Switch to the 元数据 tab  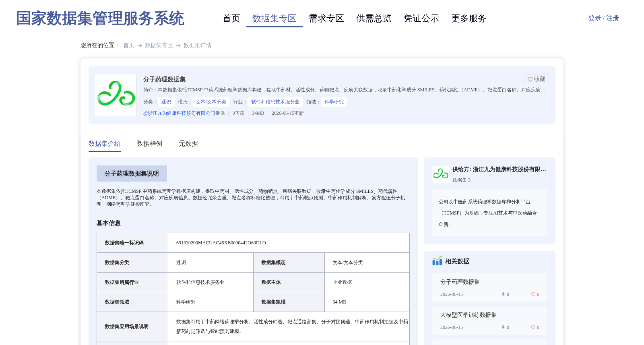point(188,144)
